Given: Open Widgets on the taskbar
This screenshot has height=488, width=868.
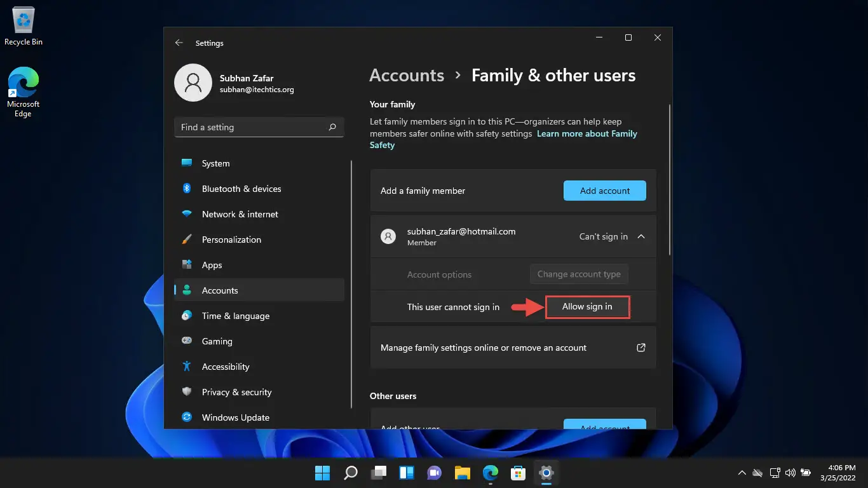Looking at the screenshot, I should pos(407,473).
